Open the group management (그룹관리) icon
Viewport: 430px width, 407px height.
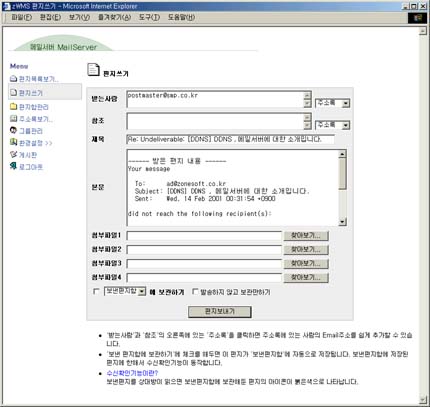point(13,131)
